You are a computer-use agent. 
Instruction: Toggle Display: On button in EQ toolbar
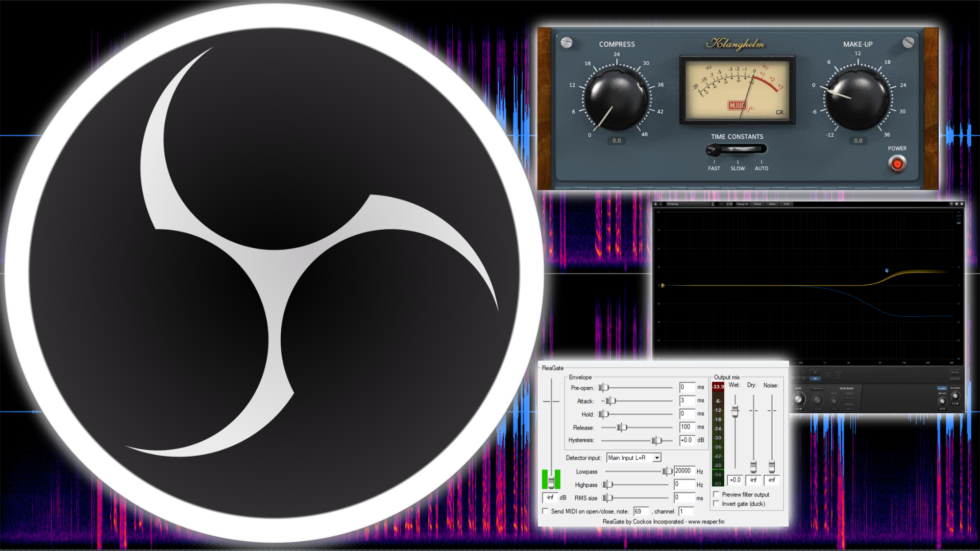coord(742,204)
